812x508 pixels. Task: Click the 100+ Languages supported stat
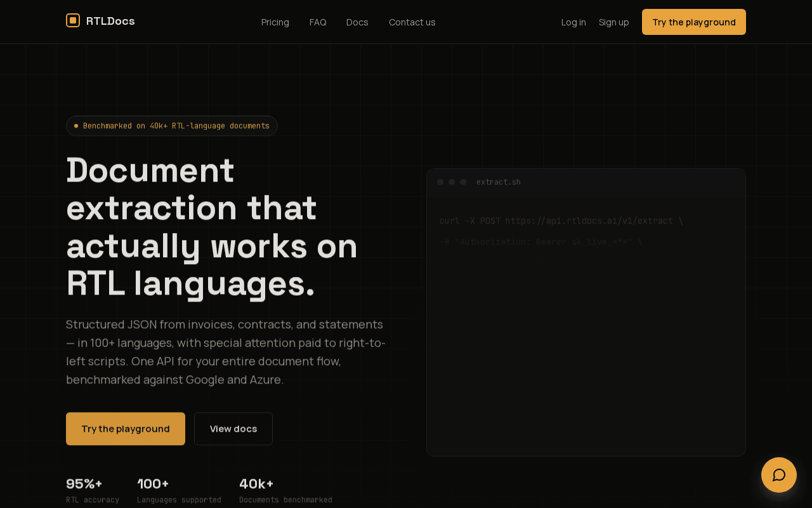179,491
